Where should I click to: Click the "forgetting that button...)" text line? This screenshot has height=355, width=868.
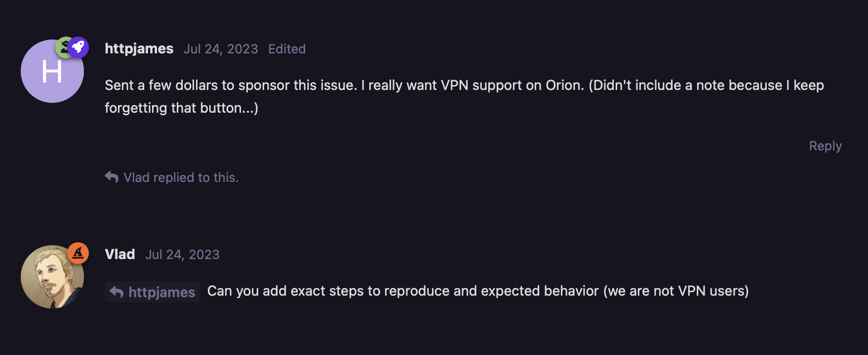click(x=181, y=108)
